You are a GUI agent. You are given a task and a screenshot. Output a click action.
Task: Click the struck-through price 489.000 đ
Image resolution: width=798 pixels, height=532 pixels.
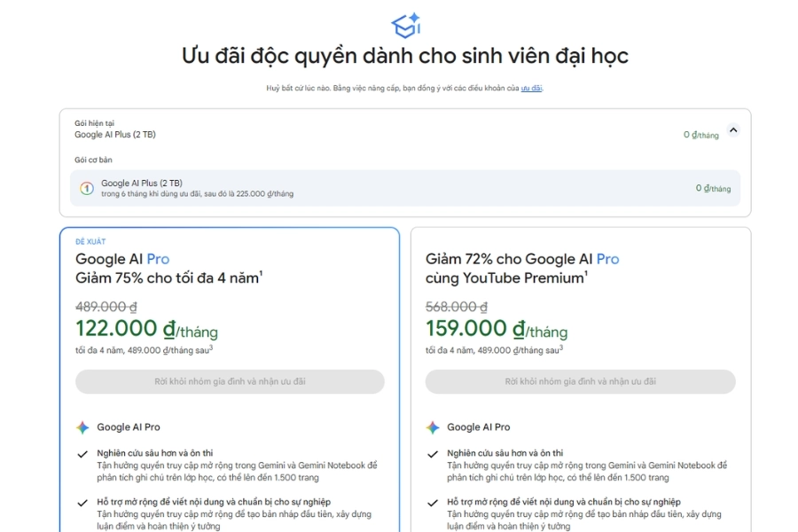point(106,307)
